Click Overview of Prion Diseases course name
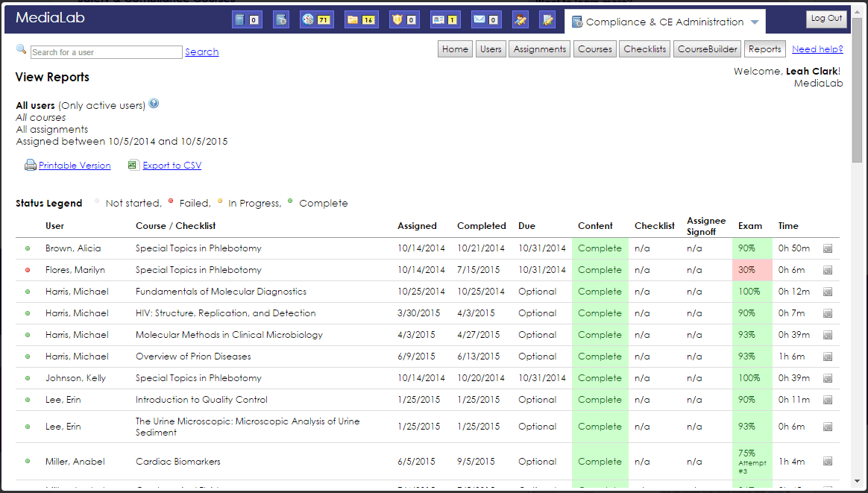 pos(193,357)
